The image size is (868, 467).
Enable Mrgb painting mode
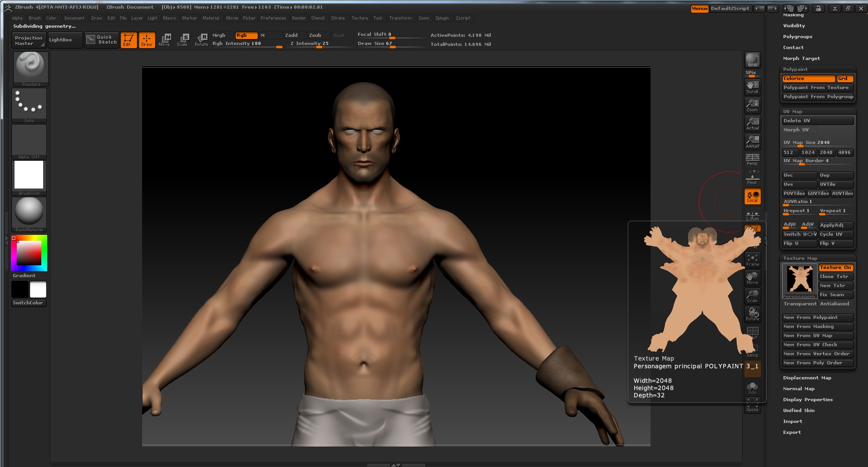(x=222, y=35)
